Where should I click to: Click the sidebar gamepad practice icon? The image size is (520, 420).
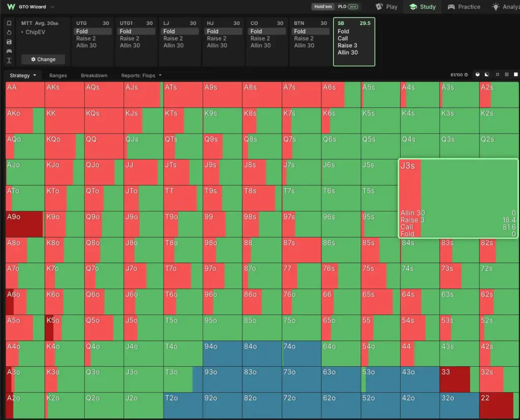coord(9,51)
